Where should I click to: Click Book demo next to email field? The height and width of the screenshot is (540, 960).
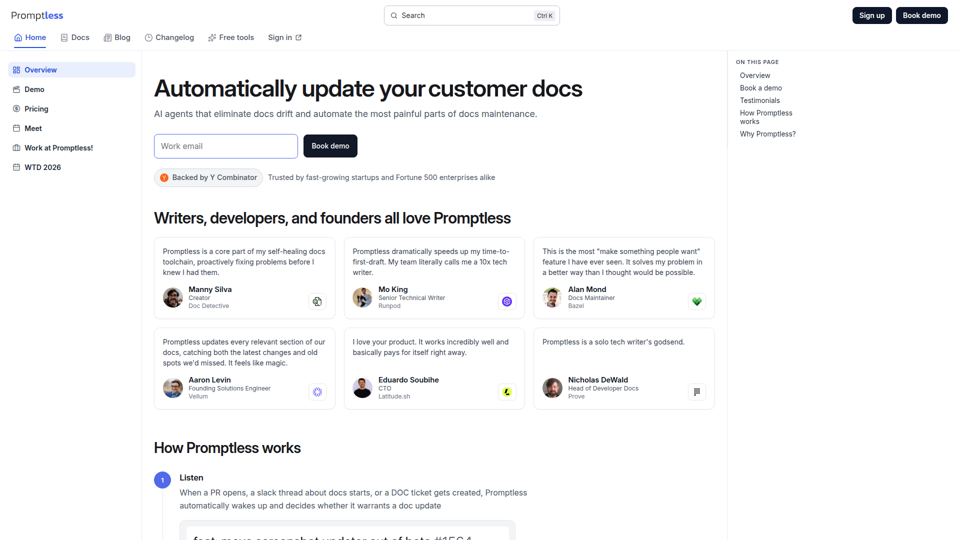(x=330, y=146)
